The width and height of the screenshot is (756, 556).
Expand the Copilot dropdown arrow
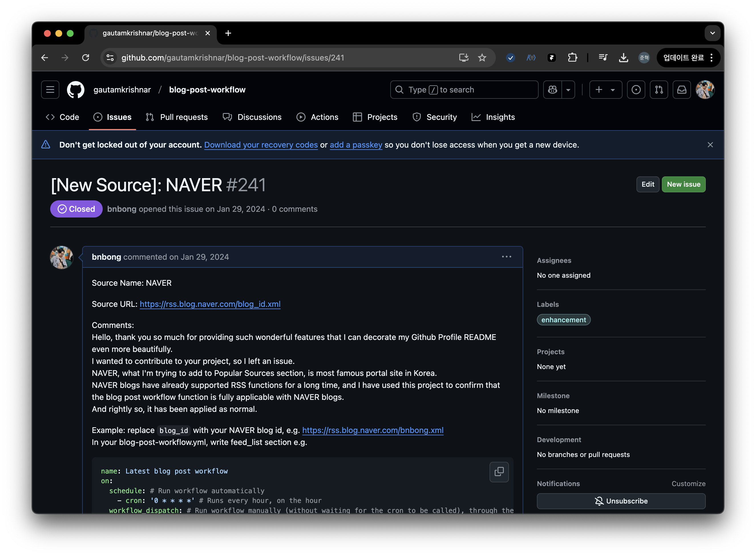[568, 90]
